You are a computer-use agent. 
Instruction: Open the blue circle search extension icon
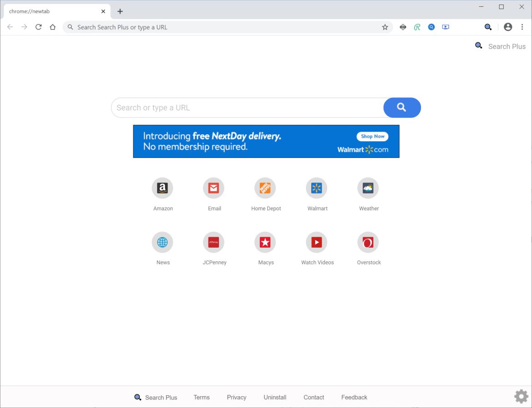[431, 27]
